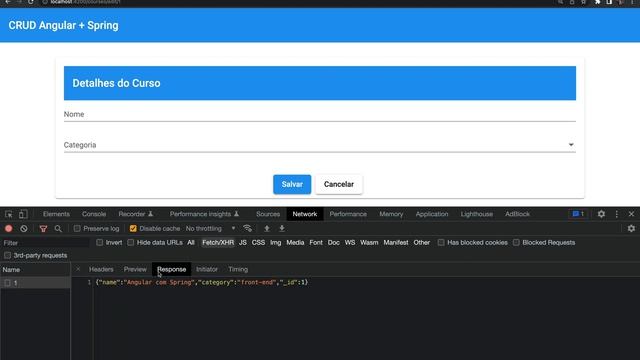The height and width of the screenshot is (360, 640).
Task: Open the Memory tab
Action: [x=391, y=214]
